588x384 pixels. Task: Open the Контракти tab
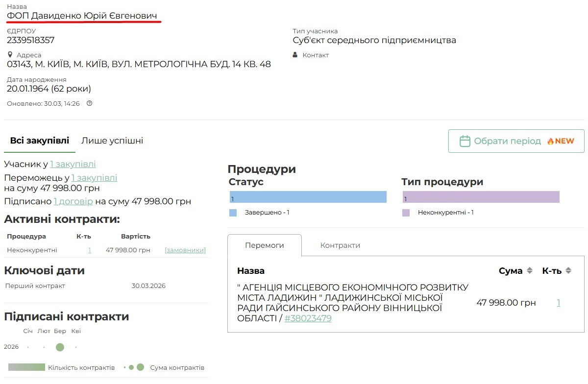(x=340, y=245)
